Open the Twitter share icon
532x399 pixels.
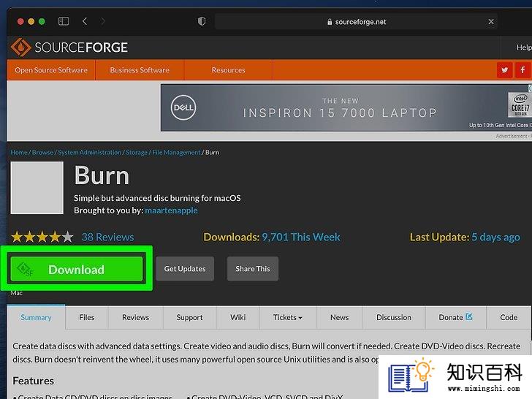point(504,70)
